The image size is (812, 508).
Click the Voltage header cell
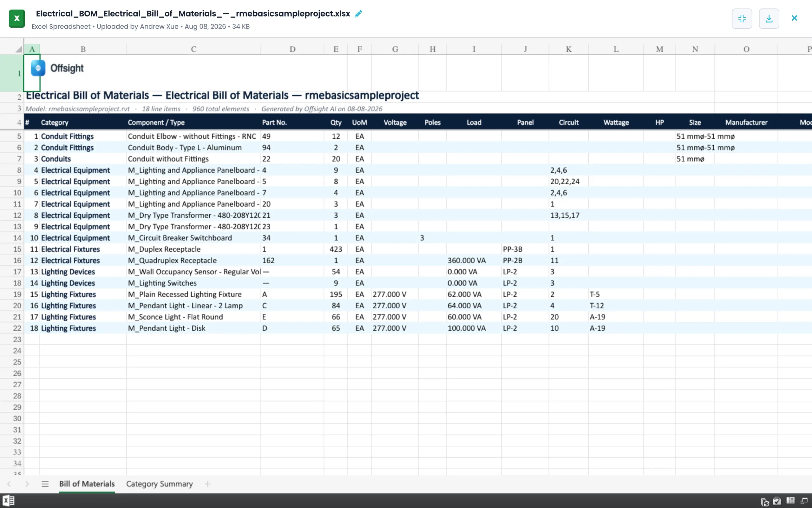point(395,122)
